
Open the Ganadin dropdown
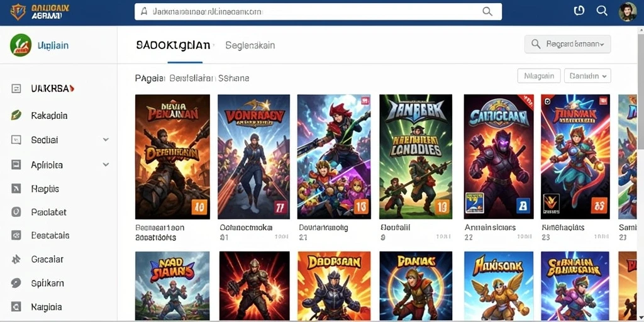(x=588, y=76)
